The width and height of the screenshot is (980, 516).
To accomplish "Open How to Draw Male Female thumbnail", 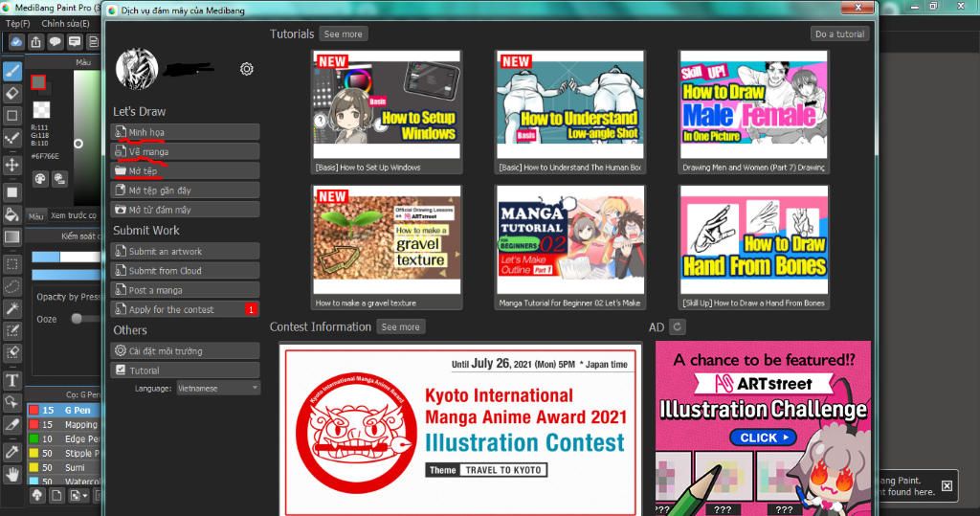I will 754,104.
